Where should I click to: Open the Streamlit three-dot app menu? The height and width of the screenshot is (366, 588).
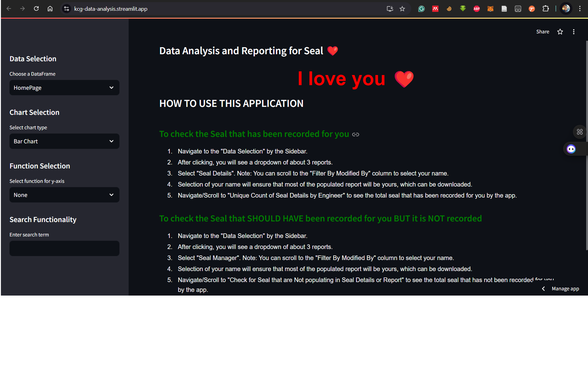[x=574, y=32]
